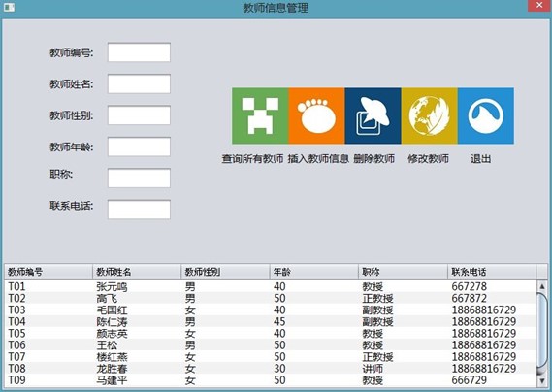The height and width of the screenshot is (392, 552).
Task: Click phone number 667872
Action: [470, 298]
